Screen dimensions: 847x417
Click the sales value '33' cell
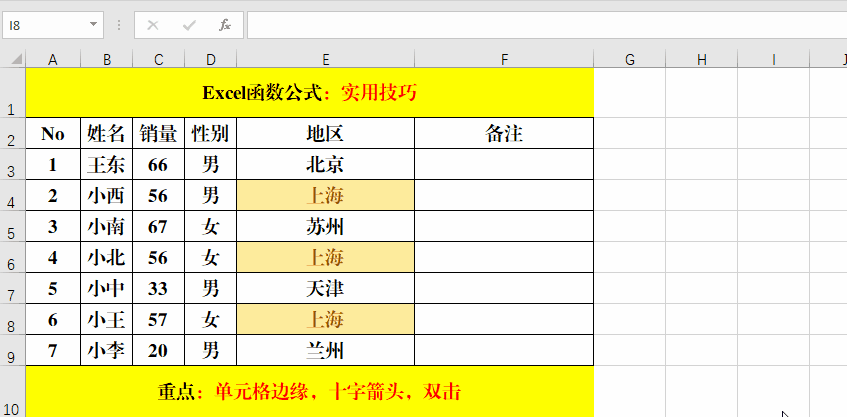(158, 288)
